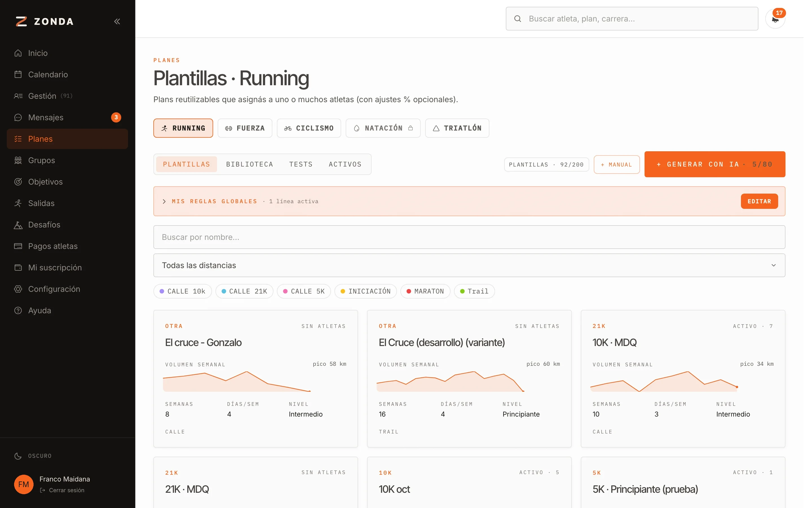This screenshot has height=508, width=812.
Task: Switch to the Biblioteca tab
Action: pyautogui.click(x=250, y=164)
